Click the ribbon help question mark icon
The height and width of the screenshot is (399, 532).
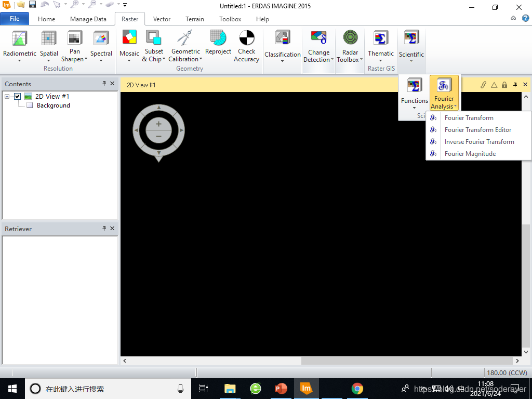pyautogui.click(x=526, y=18)
